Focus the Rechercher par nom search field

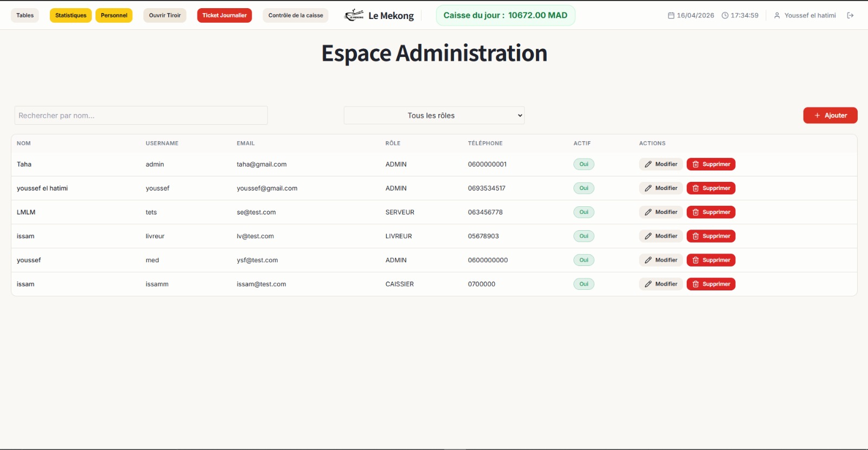pos(141,116)
